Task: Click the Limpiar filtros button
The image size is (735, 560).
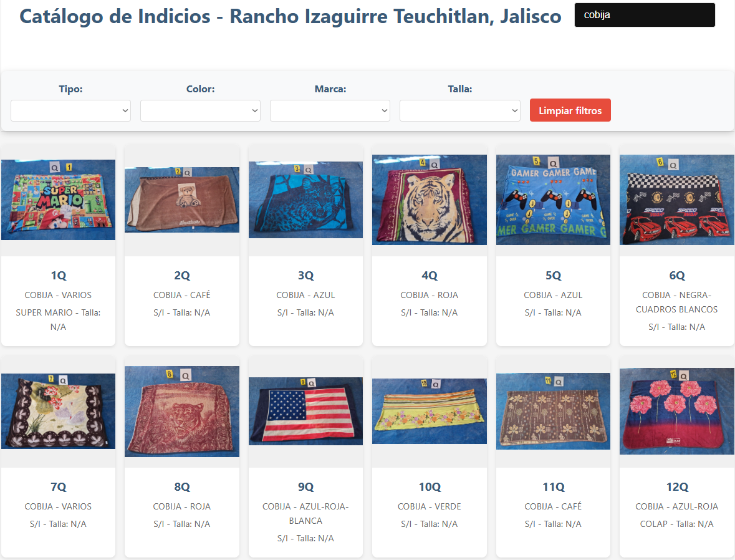Action: 570,110
